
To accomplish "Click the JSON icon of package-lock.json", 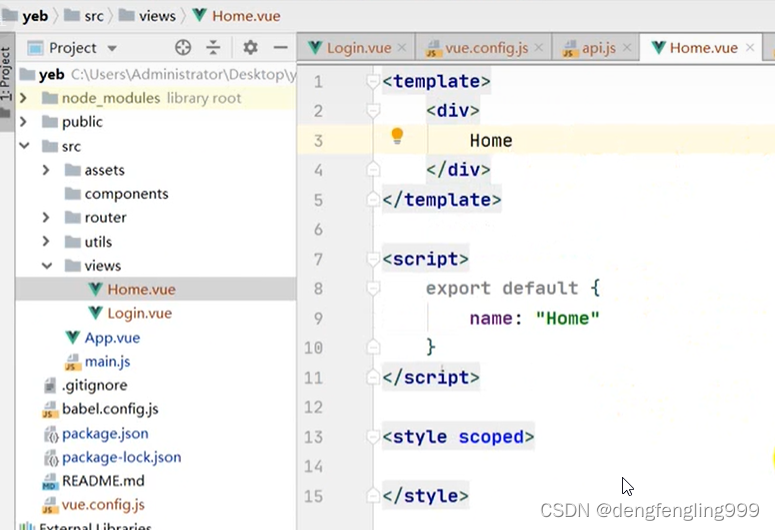I will pos(51,457).
